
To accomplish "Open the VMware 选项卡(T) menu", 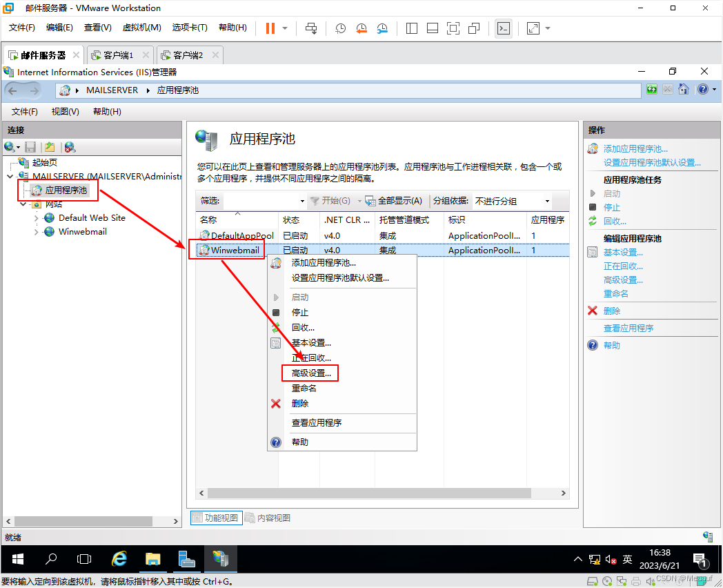I will tap(190, 28).
